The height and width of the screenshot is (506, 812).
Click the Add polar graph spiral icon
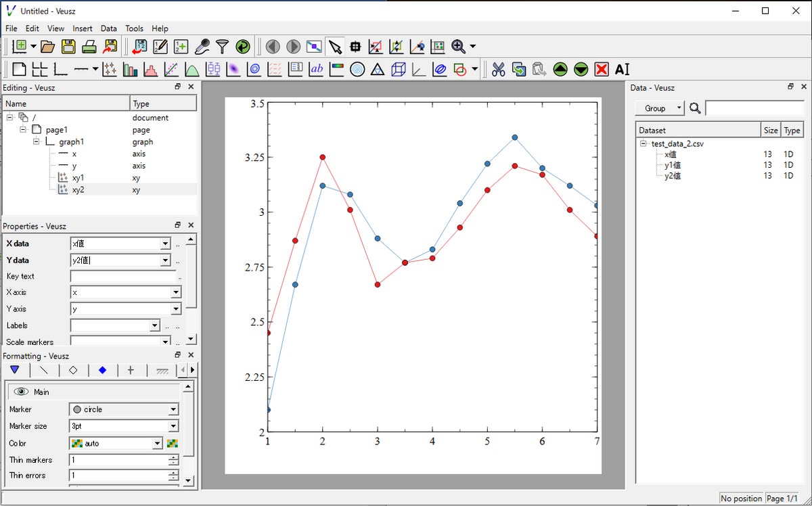pos(357,69)
